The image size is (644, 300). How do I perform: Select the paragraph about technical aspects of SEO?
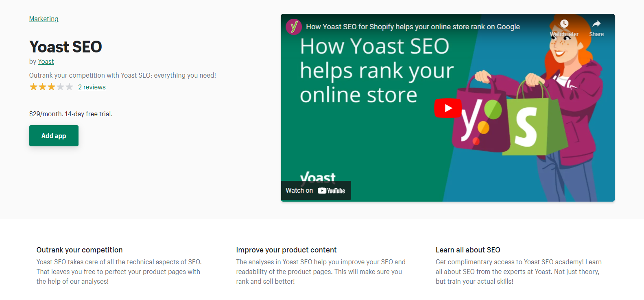119,272
